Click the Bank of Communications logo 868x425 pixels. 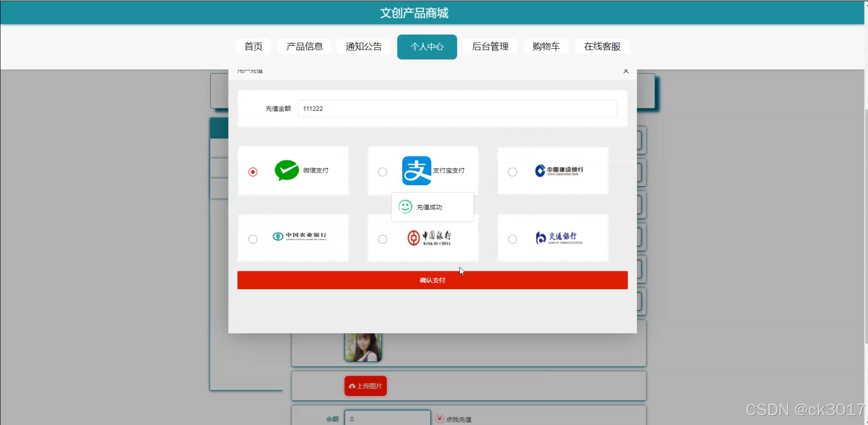pyautogui.click(x=559, y=238)
